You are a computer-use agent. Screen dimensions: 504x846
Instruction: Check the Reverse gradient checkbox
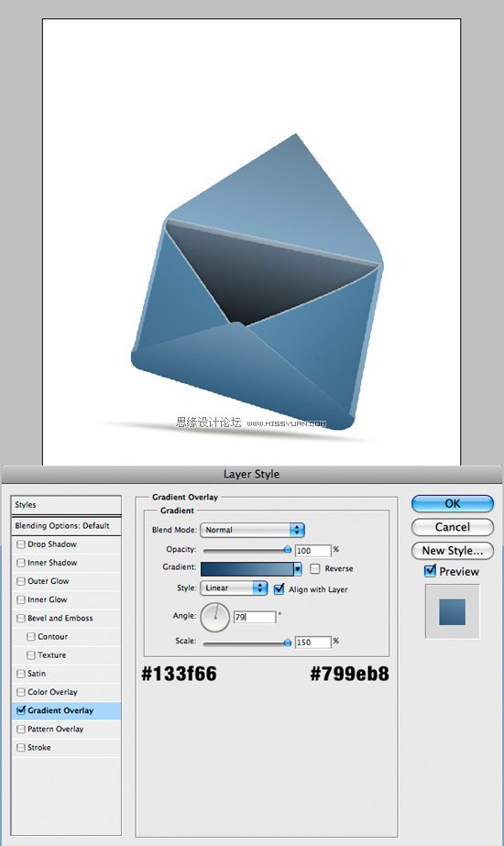click(x=315, y=568)
